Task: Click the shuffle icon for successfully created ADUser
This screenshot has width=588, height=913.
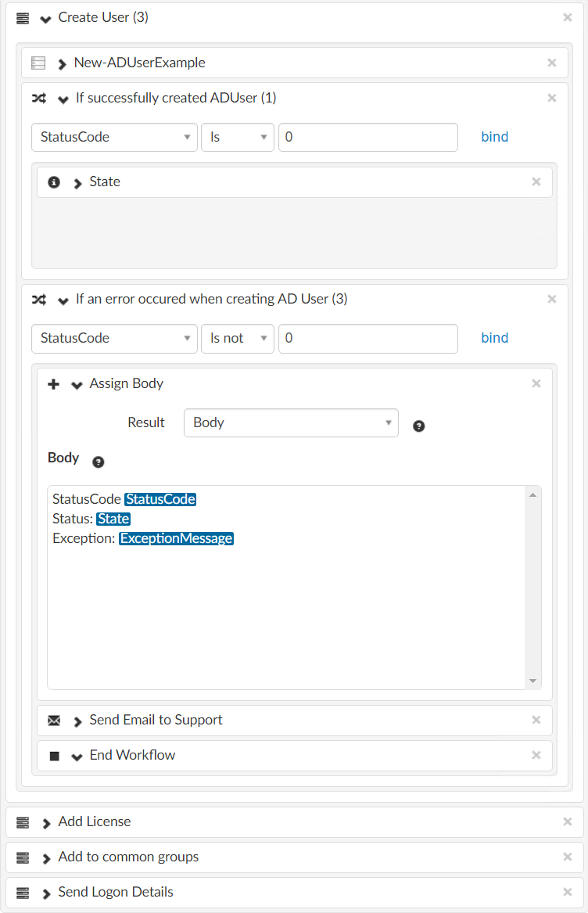Action: point(38,99)
